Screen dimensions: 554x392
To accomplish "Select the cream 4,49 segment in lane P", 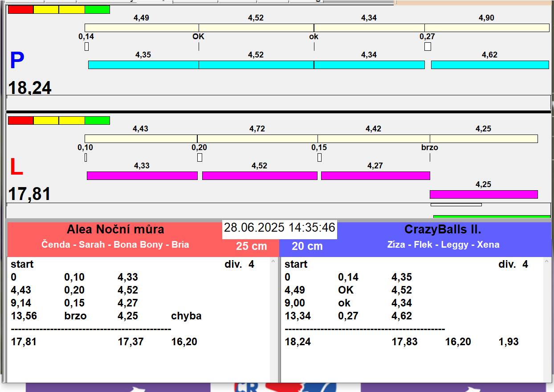I will coord(142,28).
